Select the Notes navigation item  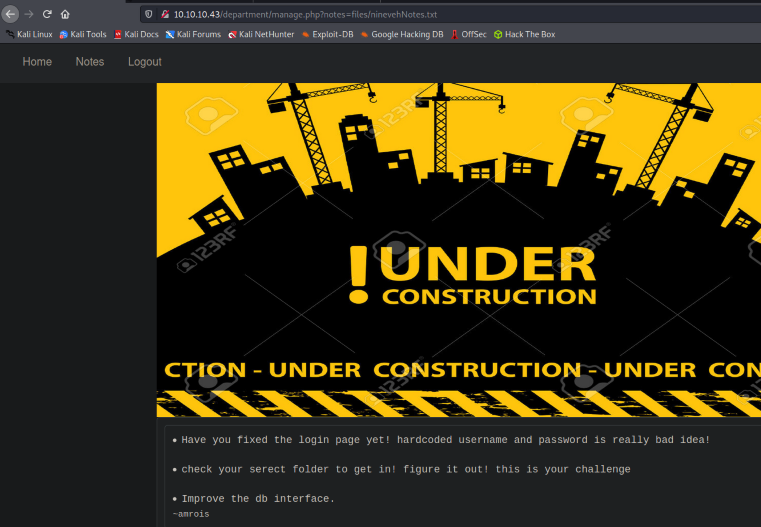click(89, 62)
